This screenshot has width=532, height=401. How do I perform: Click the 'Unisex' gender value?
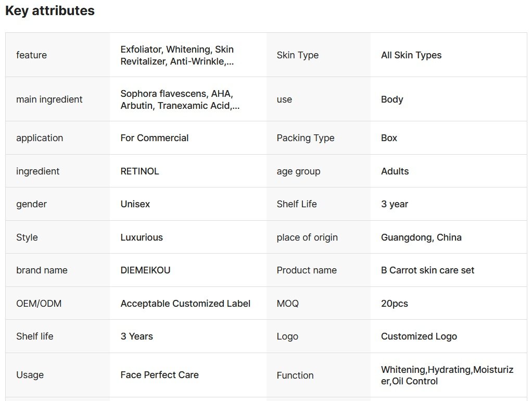point(135,204)
